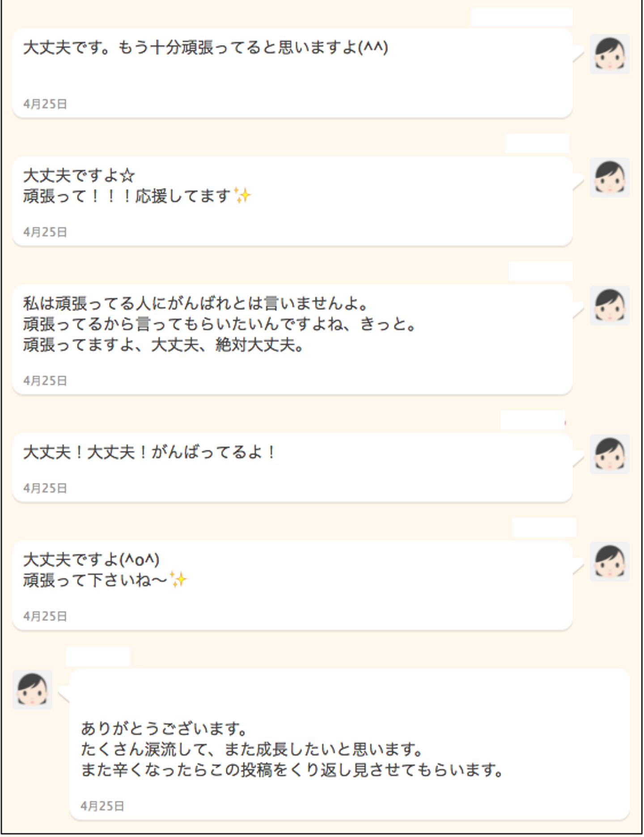This screenshot has width=644, height=837.
Task: Click the comment text 「大丈夫ですよ☆」
Action: click(x=79, y=175)
